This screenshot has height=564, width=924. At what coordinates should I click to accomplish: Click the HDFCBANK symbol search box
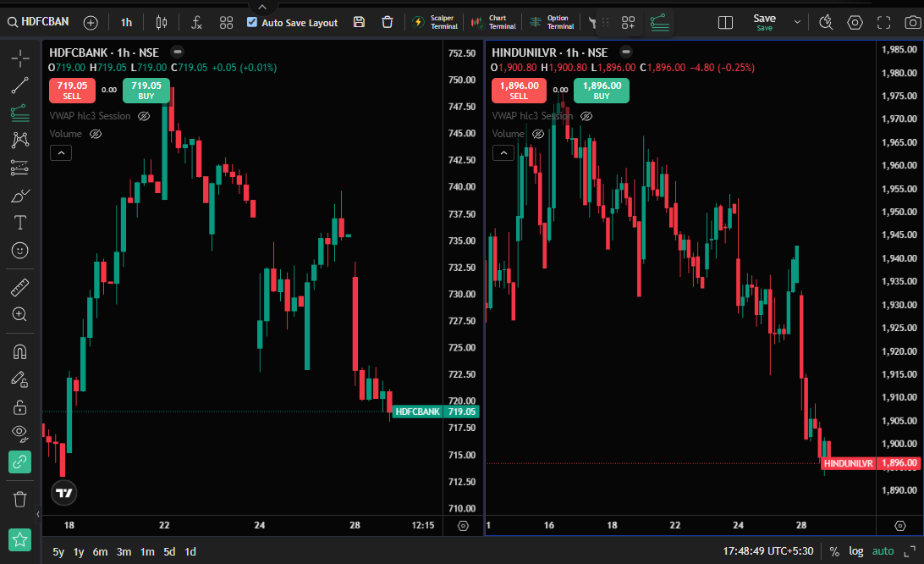pyautogui.click(x=39, y=22)
